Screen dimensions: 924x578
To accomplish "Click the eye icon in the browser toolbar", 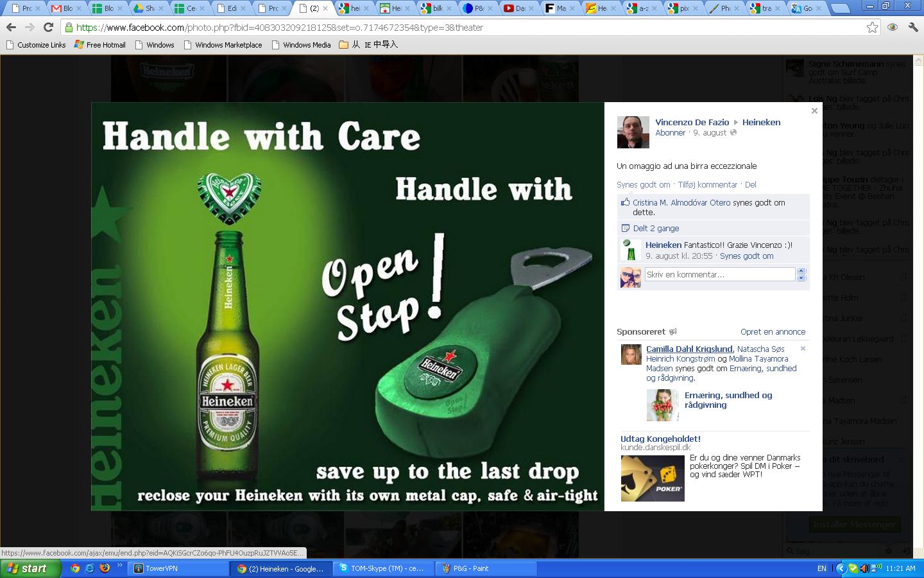I will 892,28.
